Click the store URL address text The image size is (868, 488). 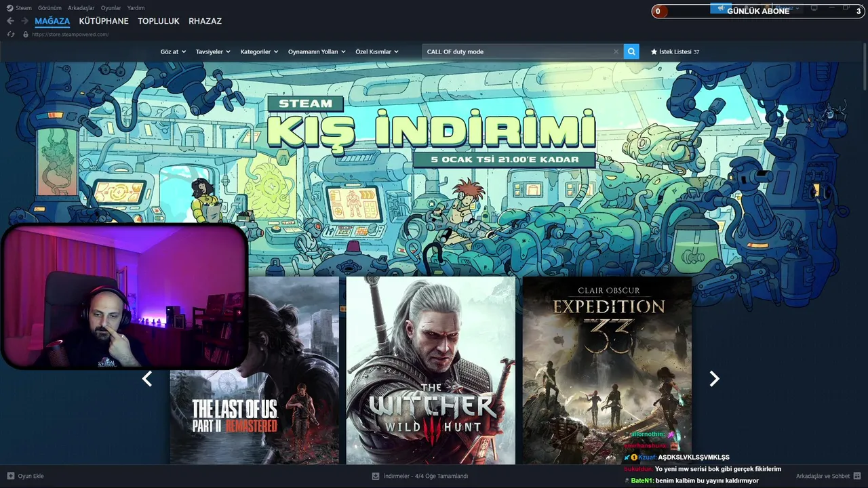coord(71,35)
